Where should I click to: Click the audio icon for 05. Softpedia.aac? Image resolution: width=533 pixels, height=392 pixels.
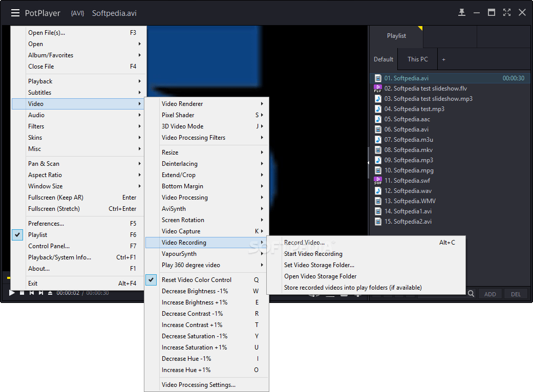tap(378, 119)
